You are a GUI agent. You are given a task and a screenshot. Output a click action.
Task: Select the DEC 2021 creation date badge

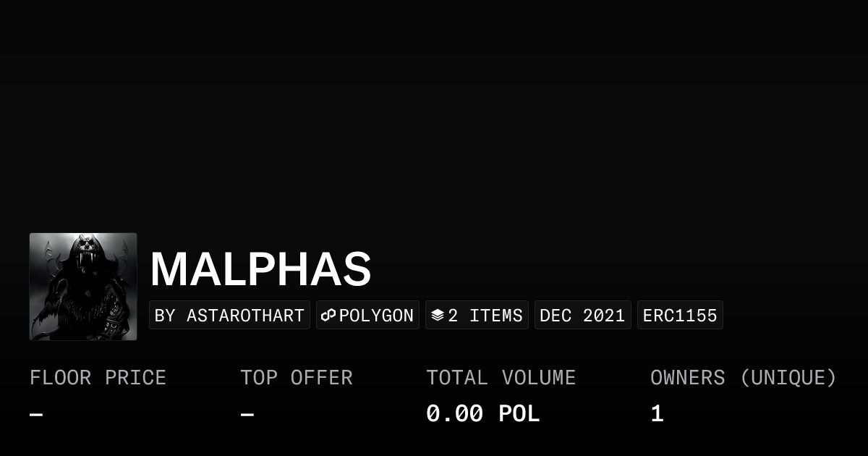[x=582, y=316]
